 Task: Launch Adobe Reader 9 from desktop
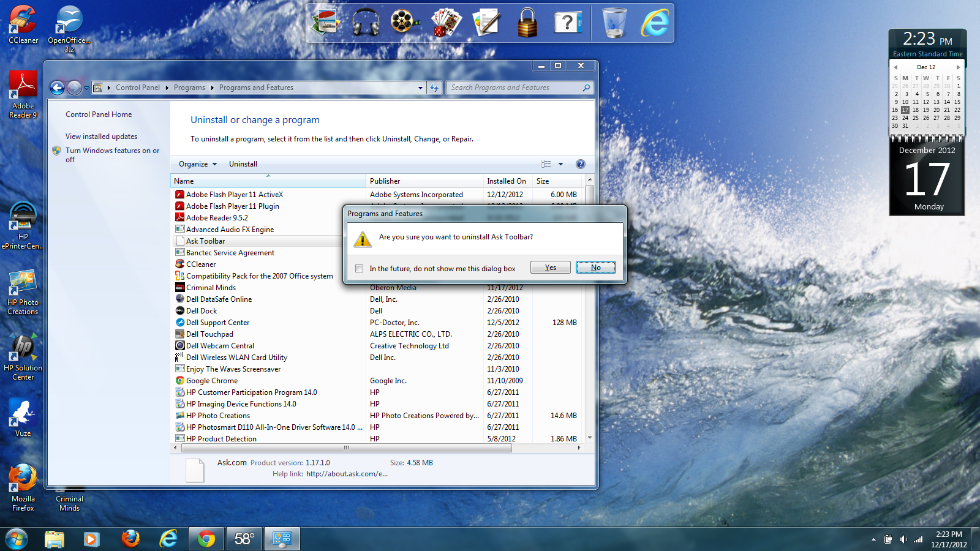coord(23,94)
